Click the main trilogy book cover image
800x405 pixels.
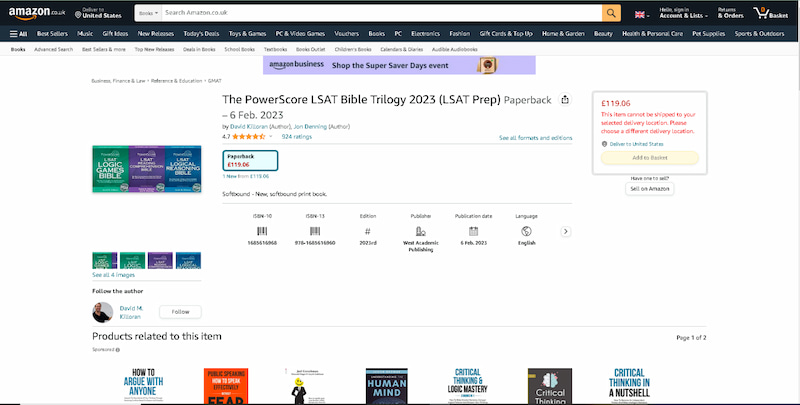147,169
